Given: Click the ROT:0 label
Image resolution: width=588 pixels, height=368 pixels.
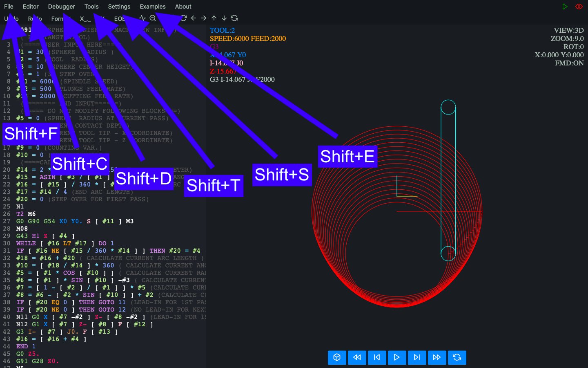Looking at the screenshot, I should pos(574,47).
